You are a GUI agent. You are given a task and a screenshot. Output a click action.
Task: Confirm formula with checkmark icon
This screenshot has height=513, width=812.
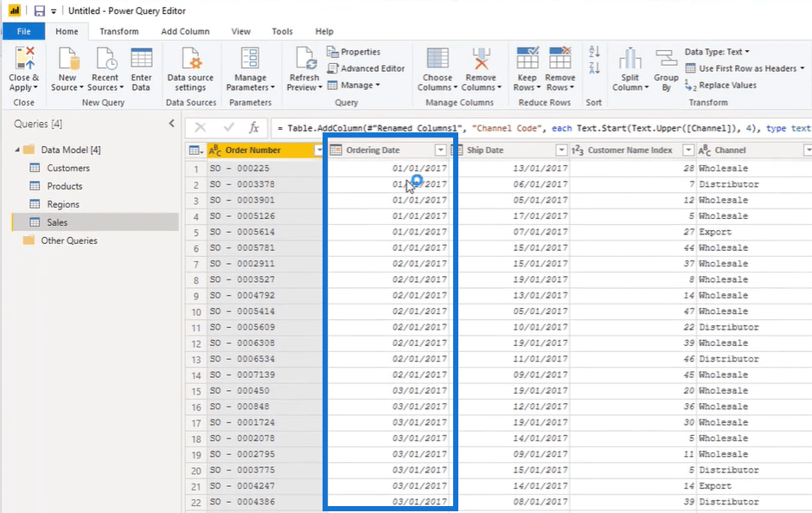pos(228,127)
